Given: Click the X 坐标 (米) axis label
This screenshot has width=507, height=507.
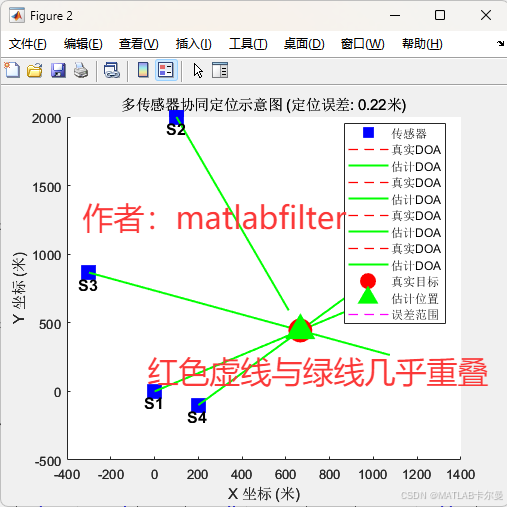Looking at the screenshot, I should pyautogui.click(x=264, y=494).
